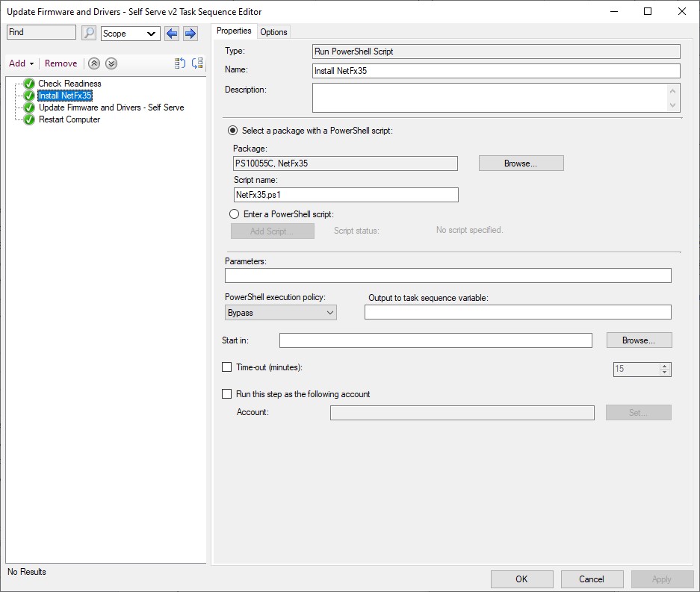Click Browse button next to Package
Screen dimensions: 700x592
coord(521,163)
